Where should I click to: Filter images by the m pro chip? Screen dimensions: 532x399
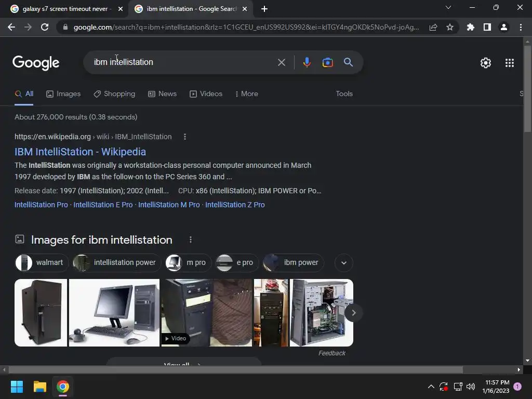188,262
